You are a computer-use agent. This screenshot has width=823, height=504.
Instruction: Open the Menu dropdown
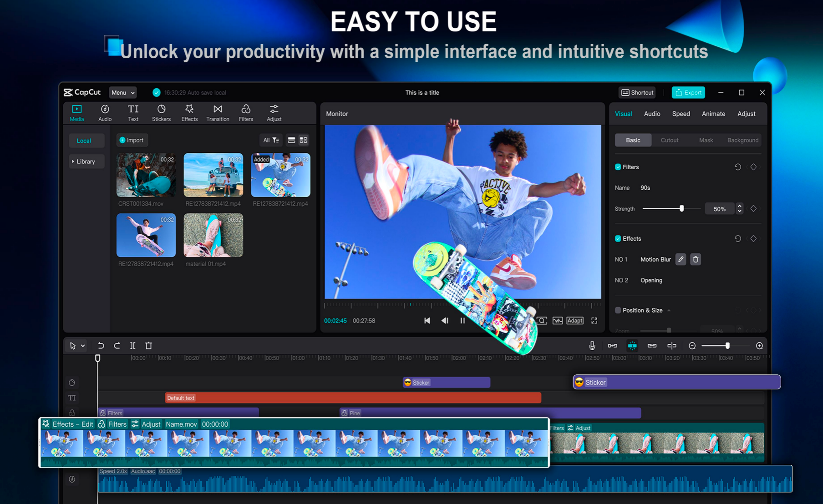tap(123, 92)
